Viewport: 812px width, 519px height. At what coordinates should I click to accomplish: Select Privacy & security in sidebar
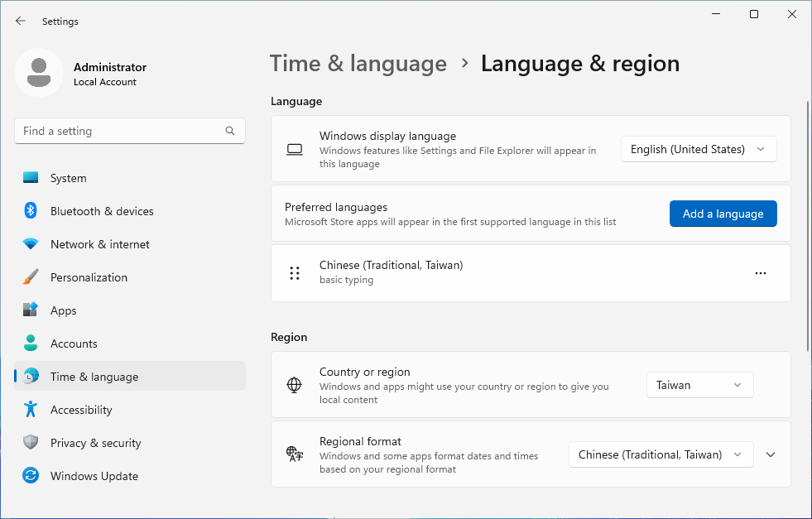(x=129, y=442)
